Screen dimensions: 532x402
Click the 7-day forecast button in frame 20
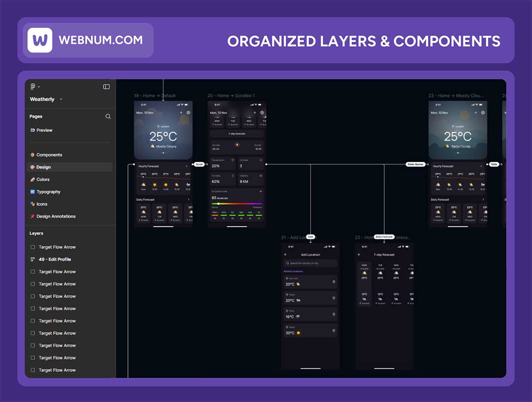(236, 134)
